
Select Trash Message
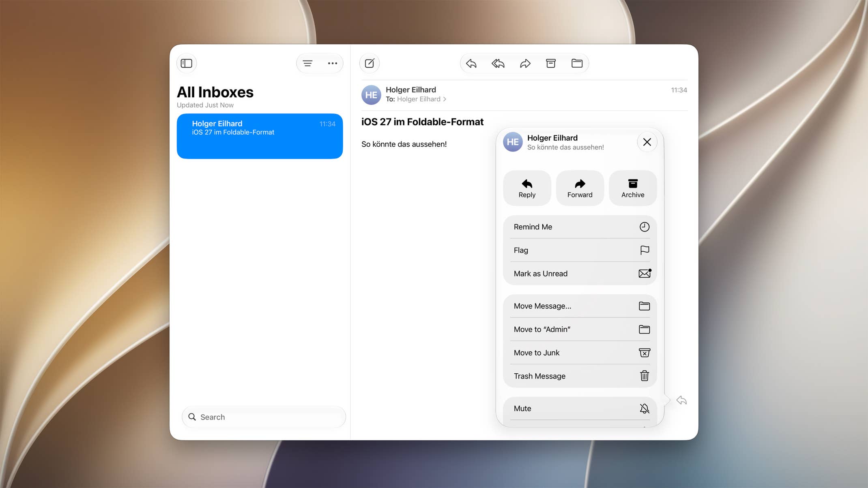(x=580, y=376)
